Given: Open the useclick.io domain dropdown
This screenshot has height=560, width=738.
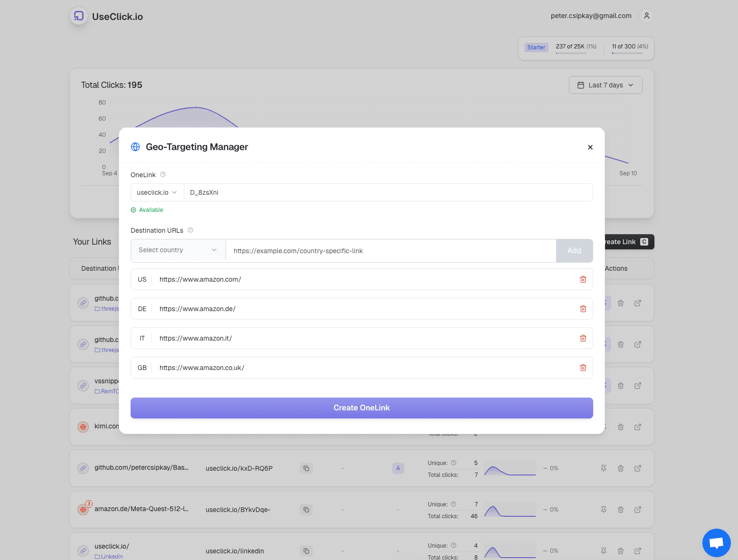Looking at the screenshot, I should click(157, 192).
